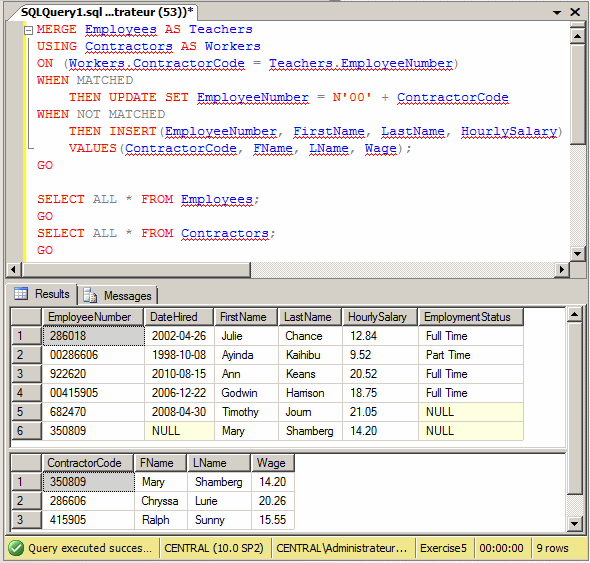Open the active files dropdown arrow
This screenshot has height=563, width=590.
557,12
